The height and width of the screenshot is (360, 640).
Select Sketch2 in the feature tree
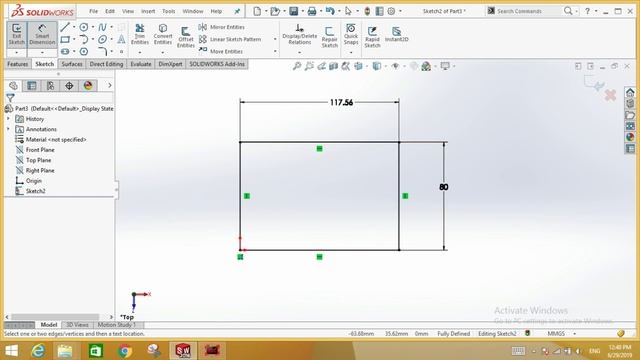pos(36,191)
